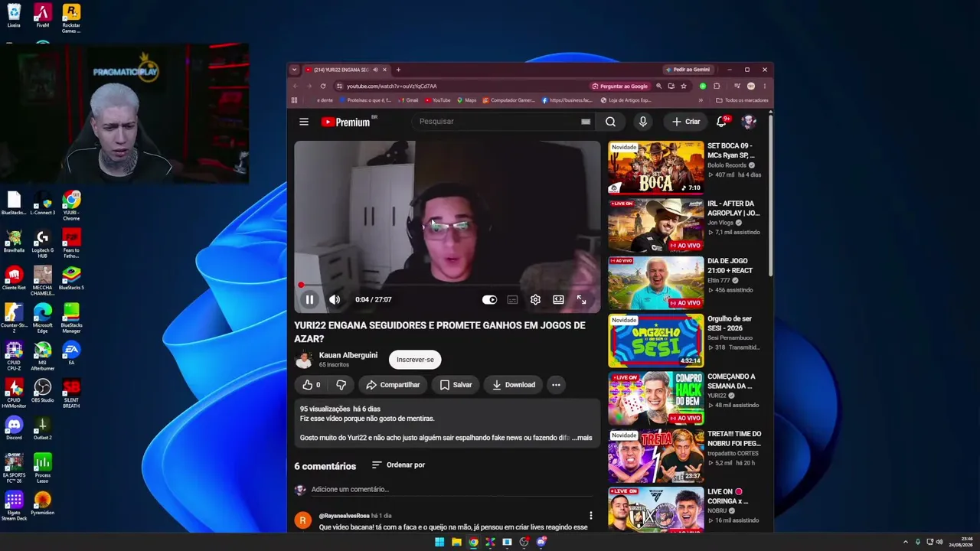980x551 pixels.
Task: Like the video with thumbs up
Action: [311, 385]
